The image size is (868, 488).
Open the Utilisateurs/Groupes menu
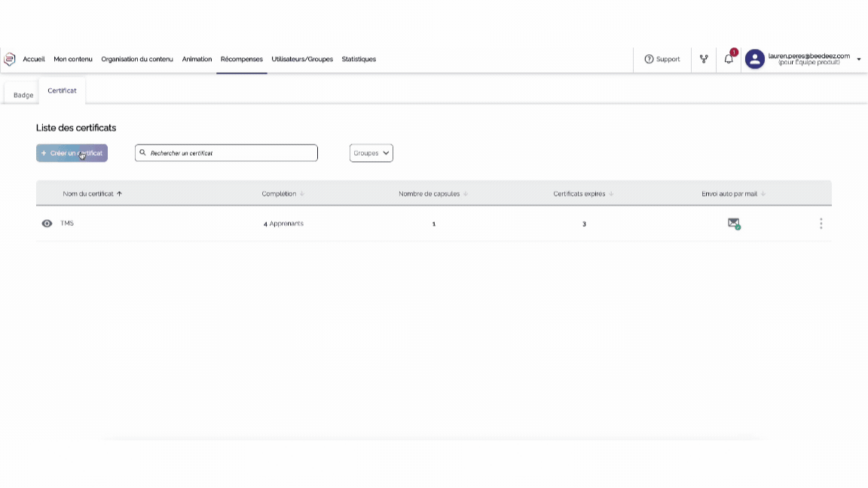302,59
